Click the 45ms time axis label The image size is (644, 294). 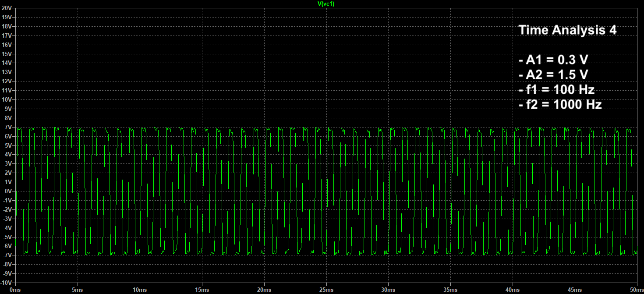pyautogui.click(x=575, y=289)
